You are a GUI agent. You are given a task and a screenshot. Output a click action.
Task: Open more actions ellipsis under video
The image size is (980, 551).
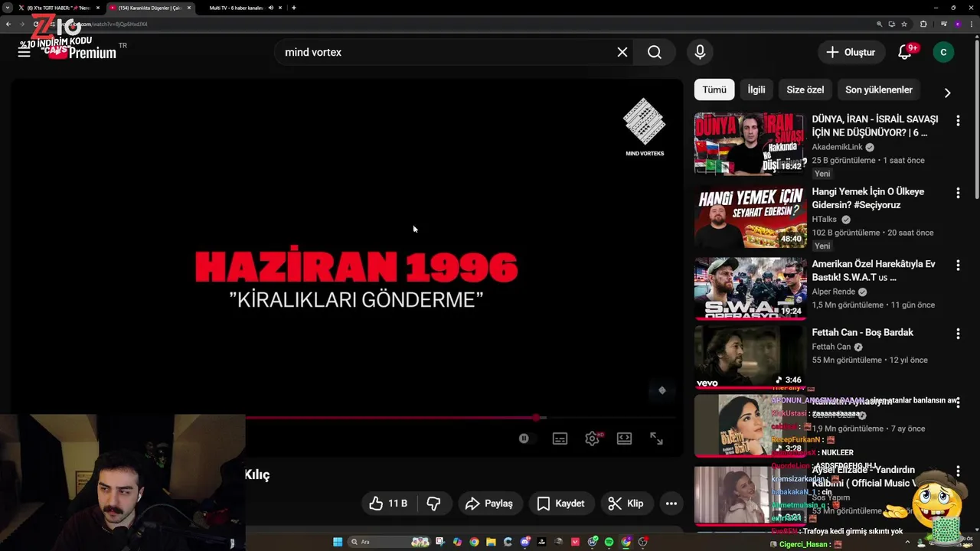pyautogui.click(x=671, y=503)
